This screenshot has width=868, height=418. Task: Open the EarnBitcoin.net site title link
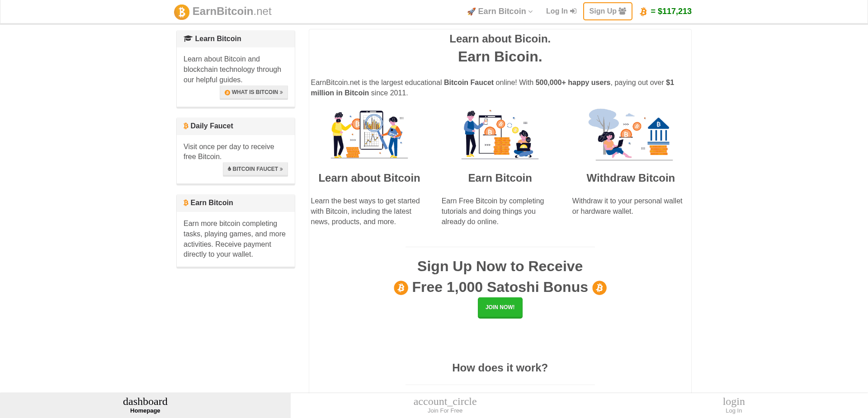(232, 11)
